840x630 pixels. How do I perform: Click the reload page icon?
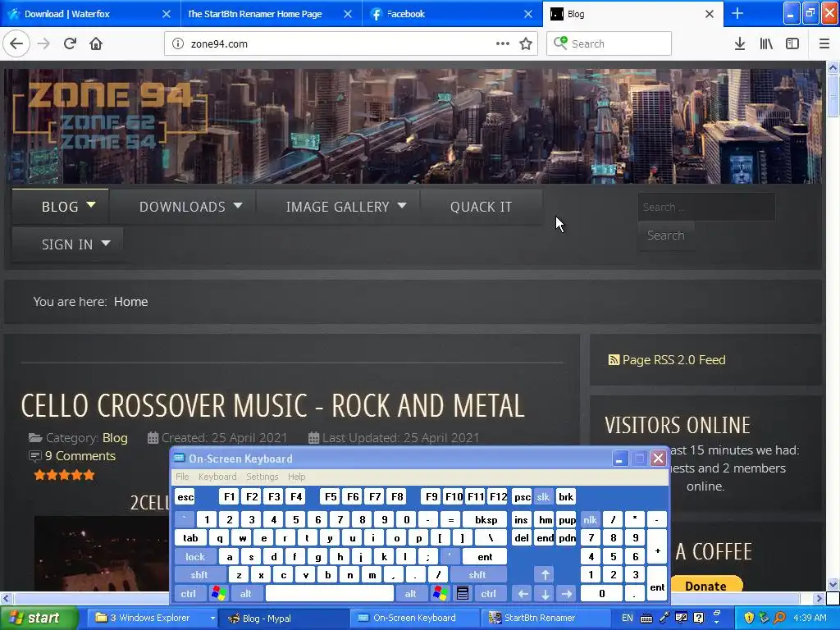click(70, 43)
